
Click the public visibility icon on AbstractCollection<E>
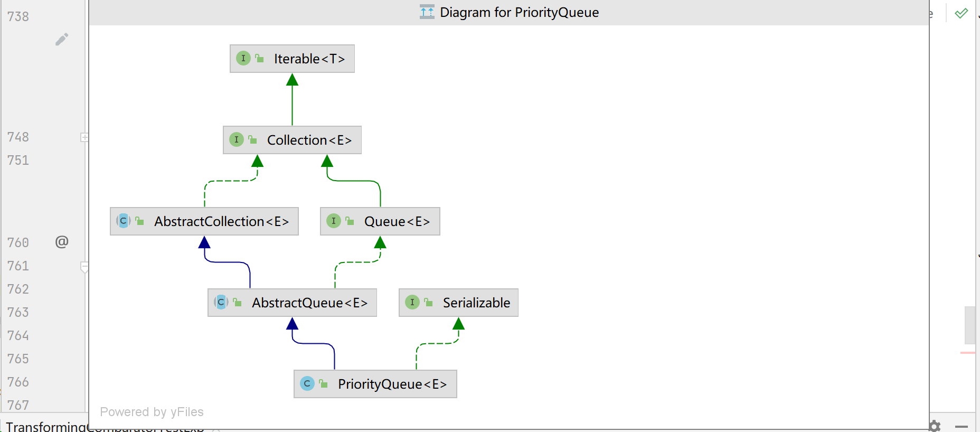click(x=139, y=221)
